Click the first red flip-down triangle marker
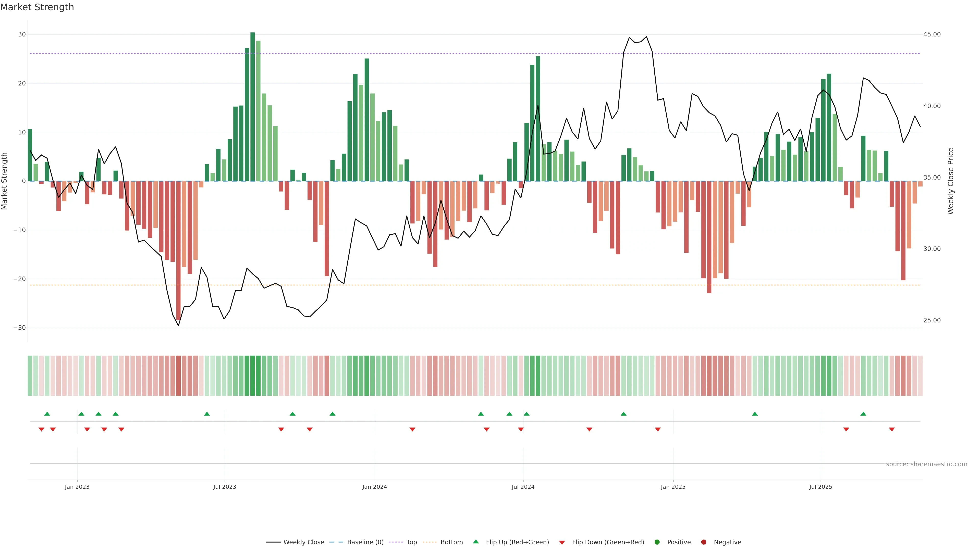The image size is (980, 551). (41, 429)
